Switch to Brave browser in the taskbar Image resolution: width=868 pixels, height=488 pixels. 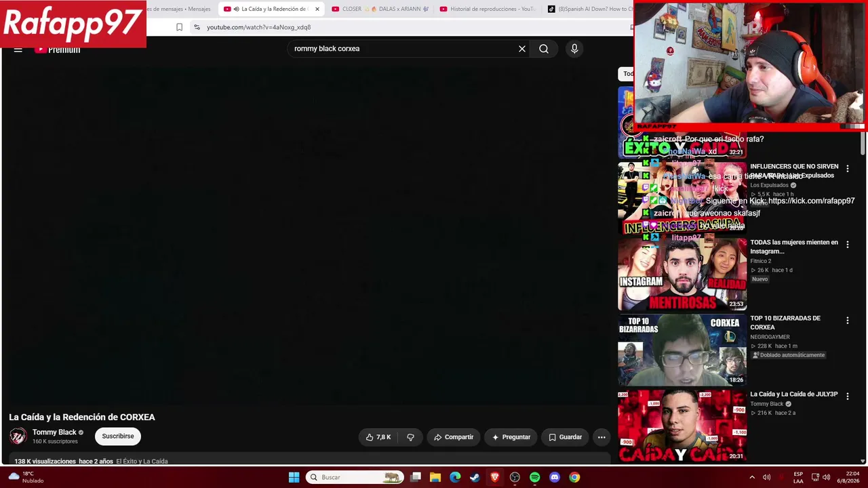495,477
